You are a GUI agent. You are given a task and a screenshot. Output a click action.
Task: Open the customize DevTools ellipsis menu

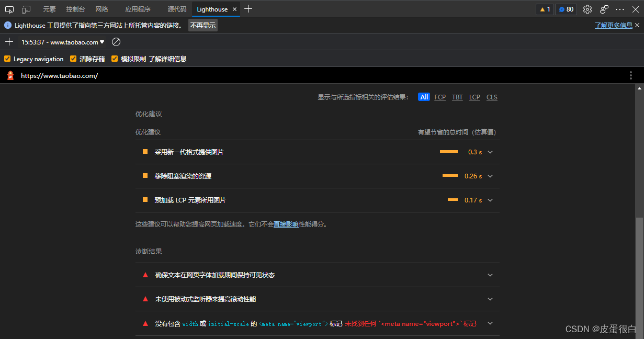coord(620,9)
